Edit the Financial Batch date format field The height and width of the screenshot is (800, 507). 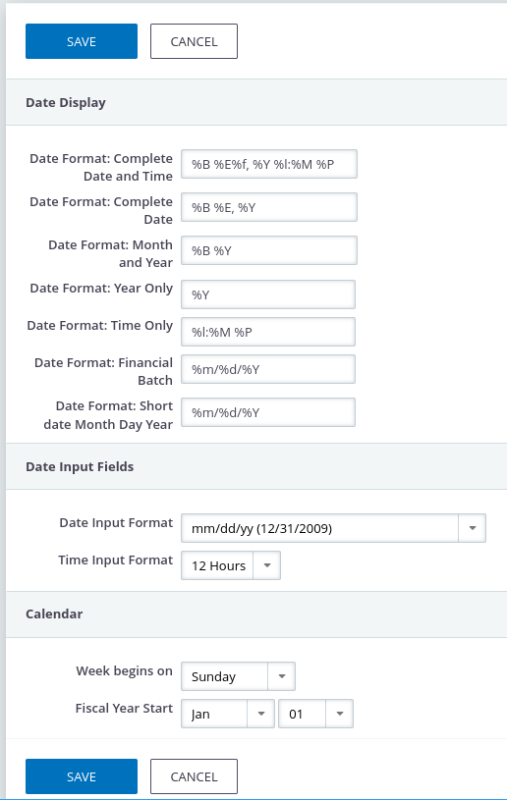(x=268, y=369)
